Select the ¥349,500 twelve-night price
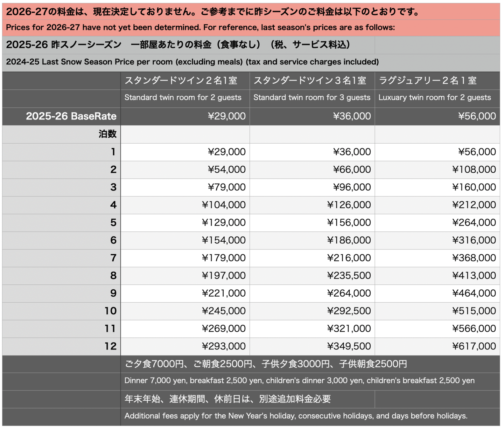 click(x=349, y=346)
